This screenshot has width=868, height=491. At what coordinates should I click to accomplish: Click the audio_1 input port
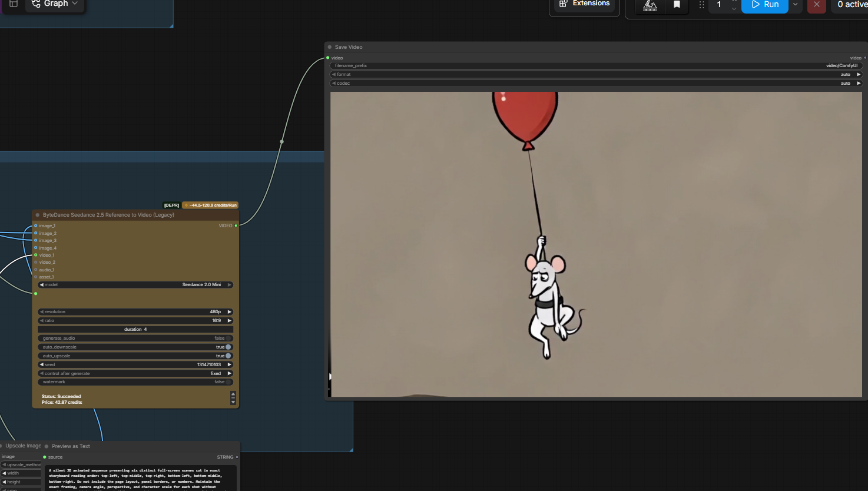pyautogui.click(x=36, y=270)
